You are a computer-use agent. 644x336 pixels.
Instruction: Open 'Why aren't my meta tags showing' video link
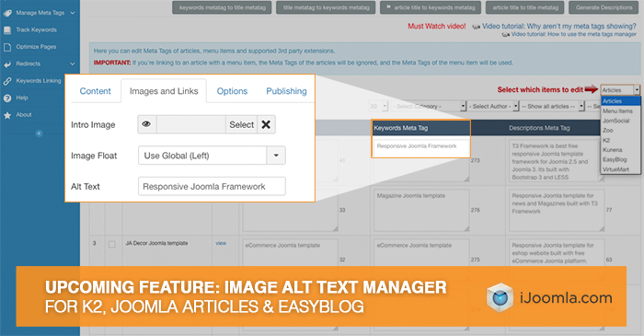559,27
